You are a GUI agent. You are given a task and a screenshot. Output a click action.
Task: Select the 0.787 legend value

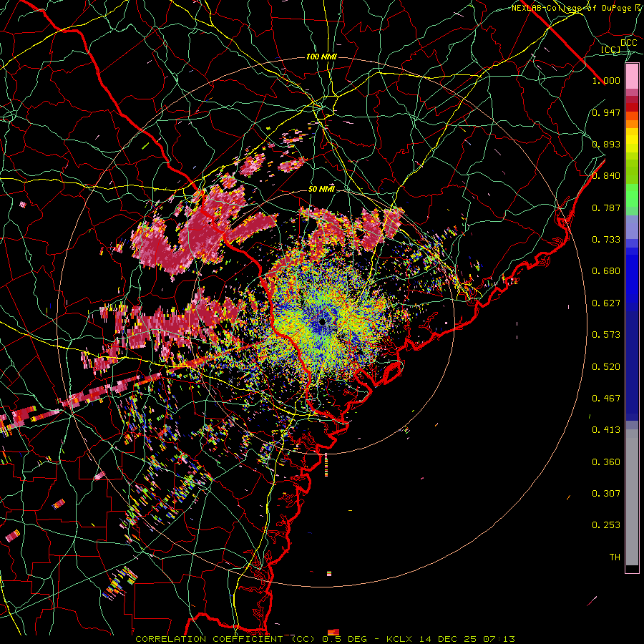[x=606, y=208]
